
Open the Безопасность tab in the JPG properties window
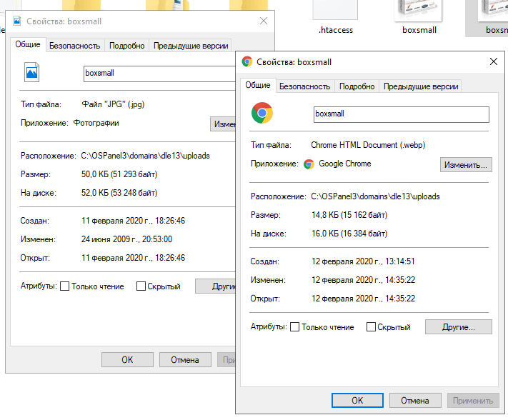tap(74, 46)
